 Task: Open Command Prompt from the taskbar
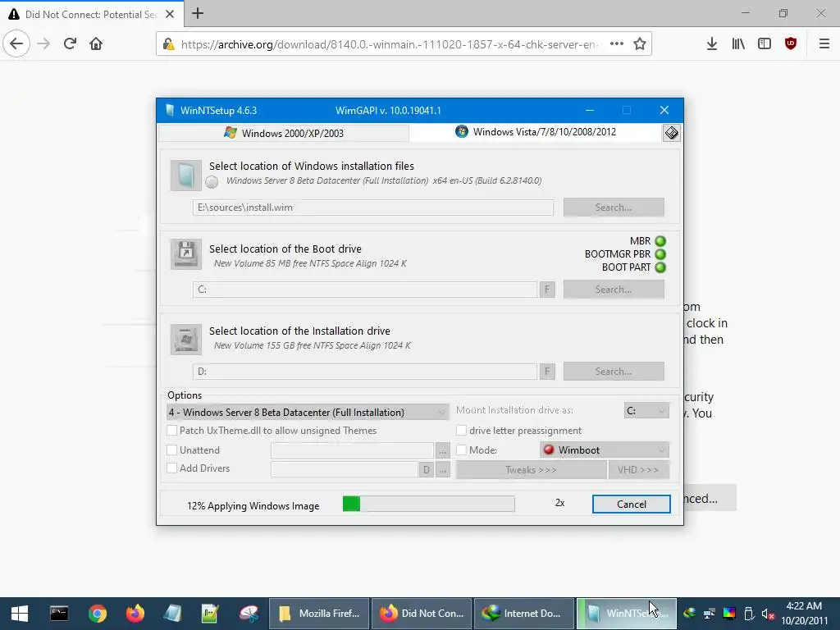59,614
